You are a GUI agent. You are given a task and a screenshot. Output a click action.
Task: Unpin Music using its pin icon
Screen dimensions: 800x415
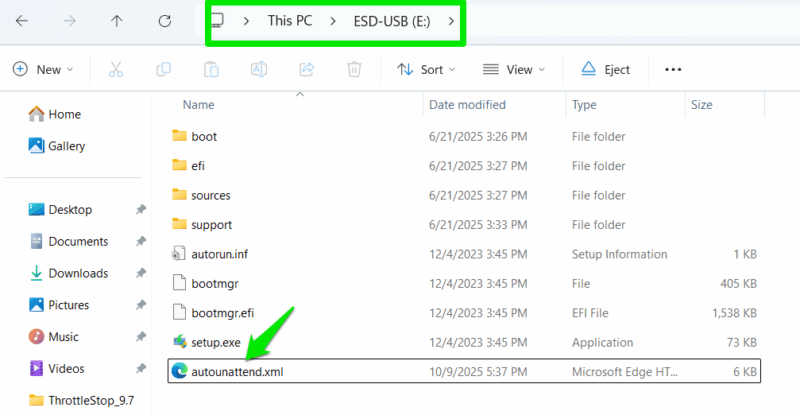coord(141,337)
